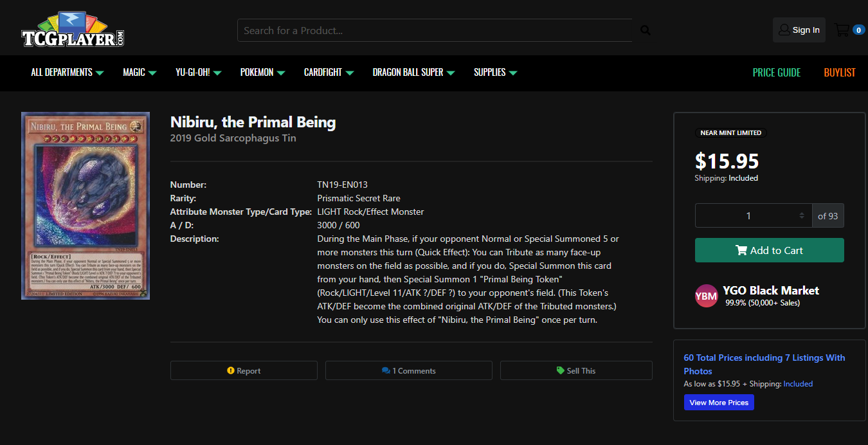
Task: Enlarge the Nibiru card image
Action: point(86,206)
